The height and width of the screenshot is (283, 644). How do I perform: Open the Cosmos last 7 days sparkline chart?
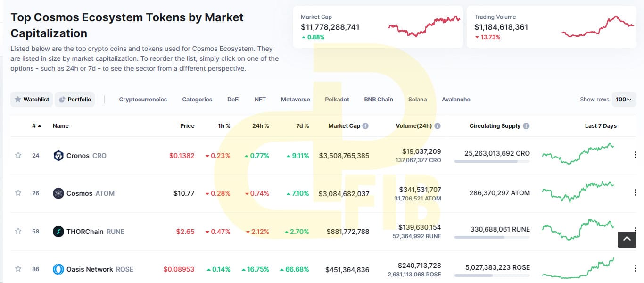tap(578, 191)
